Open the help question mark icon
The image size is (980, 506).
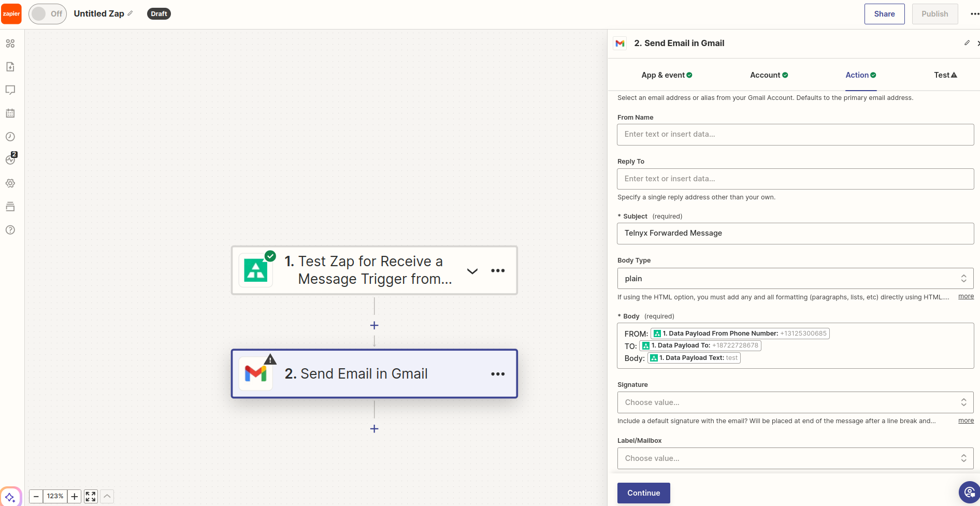click(10, 230)
